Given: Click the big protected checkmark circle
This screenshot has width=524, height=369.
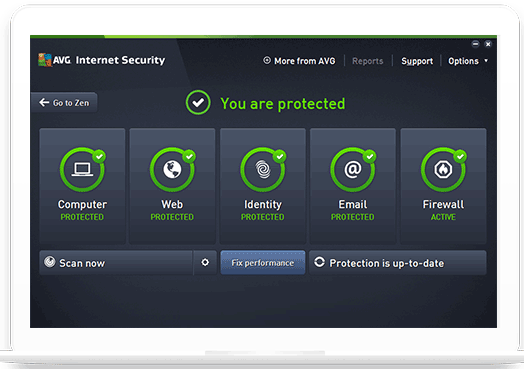Looking at the screenshot, I should coord(198,103).
